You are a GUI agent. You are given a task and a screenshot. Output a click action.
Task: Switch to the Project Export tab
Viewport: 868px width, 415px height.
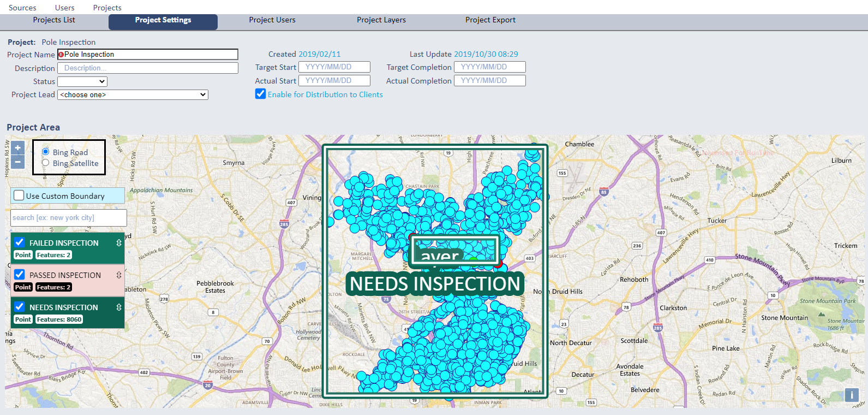[x=490, y=20]
